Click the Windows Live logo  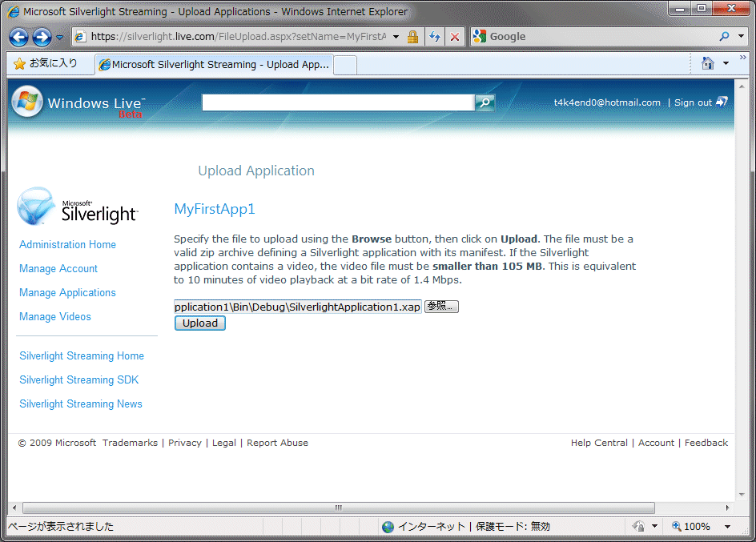(78, 103)
